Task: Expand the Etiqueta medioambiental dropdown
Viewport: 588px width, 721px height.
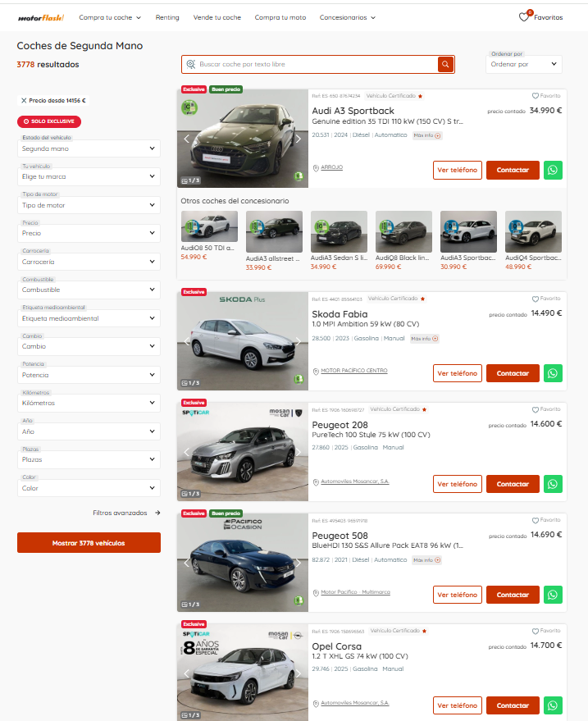Action: point(89,318)
